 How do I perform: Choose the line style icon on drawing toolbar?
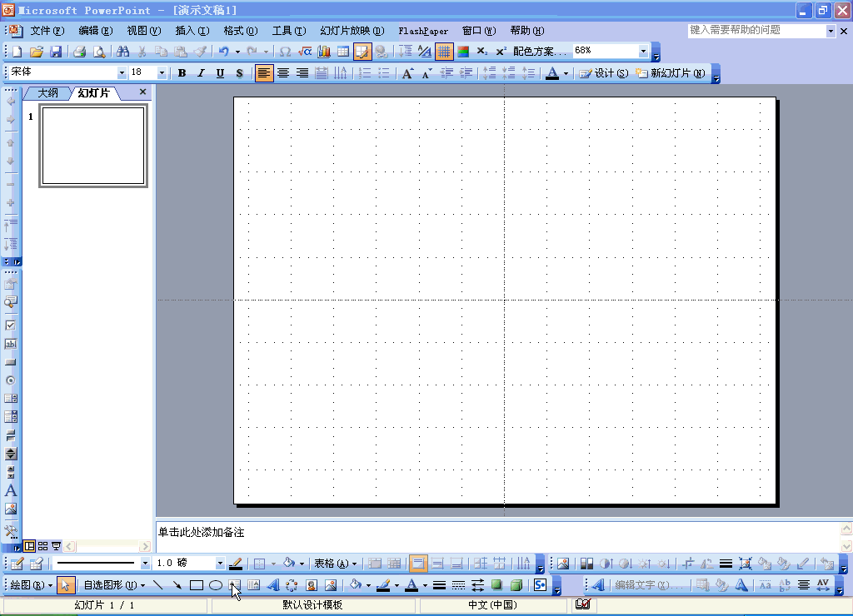click(440, 585)
